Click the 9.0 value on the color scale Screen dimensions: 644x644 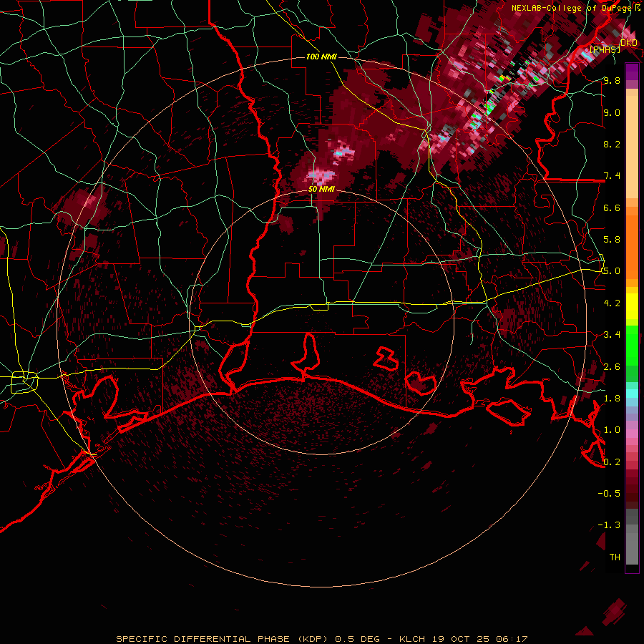pyautogui.click(x=612, y=112)
